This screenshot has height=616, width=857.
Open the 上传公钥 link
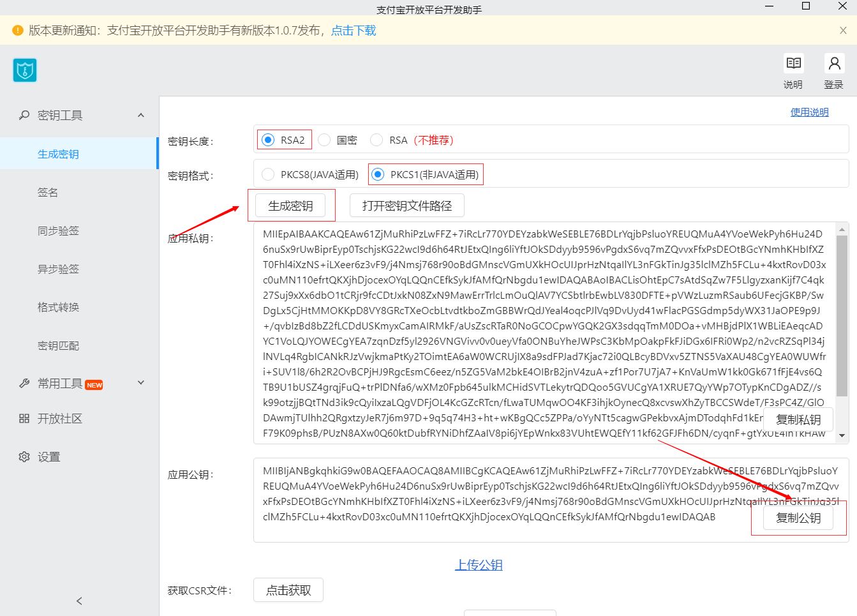tap(479, 564)
